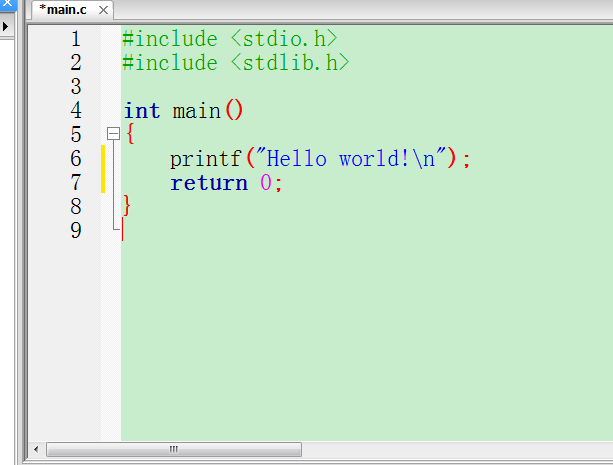This screenshot has width=613, height=465.
Task: Click the '#include <stdlib.h>' line
Action: (236, 63)
